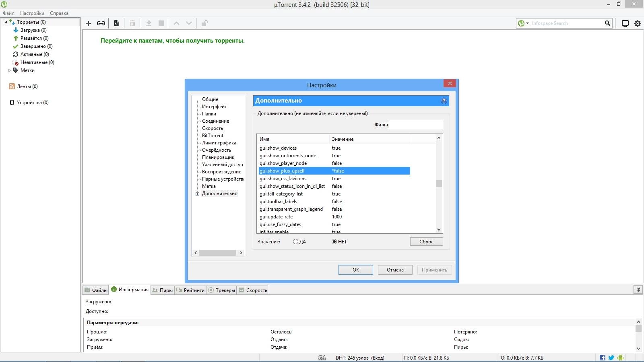644x362 pixels.
Task: Select Загрузка (0) in sidebar
Action: 33,30
